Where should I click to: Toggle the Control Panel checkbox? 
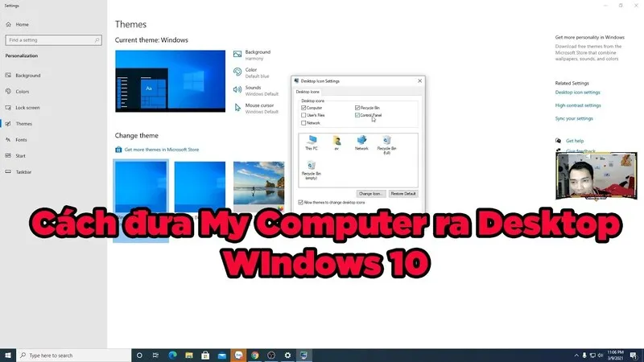click(357, 115)
